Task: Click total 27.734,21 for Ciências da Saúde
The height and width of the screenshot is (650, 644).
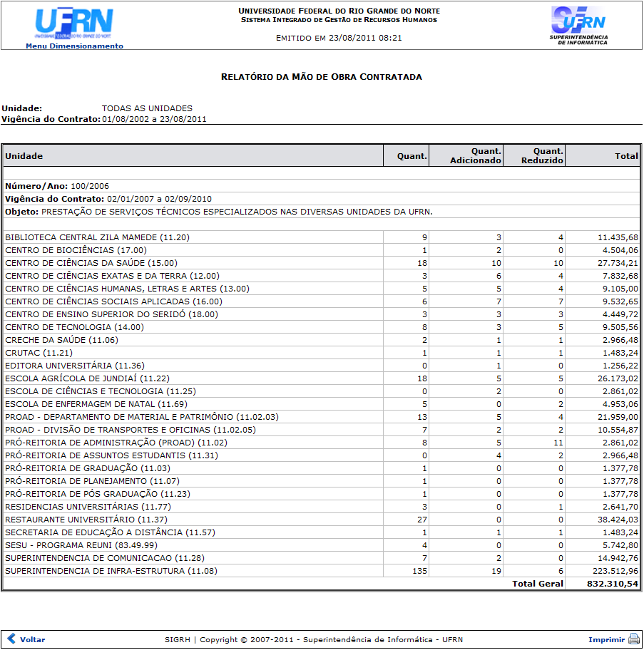Action: tap(618, 263)
